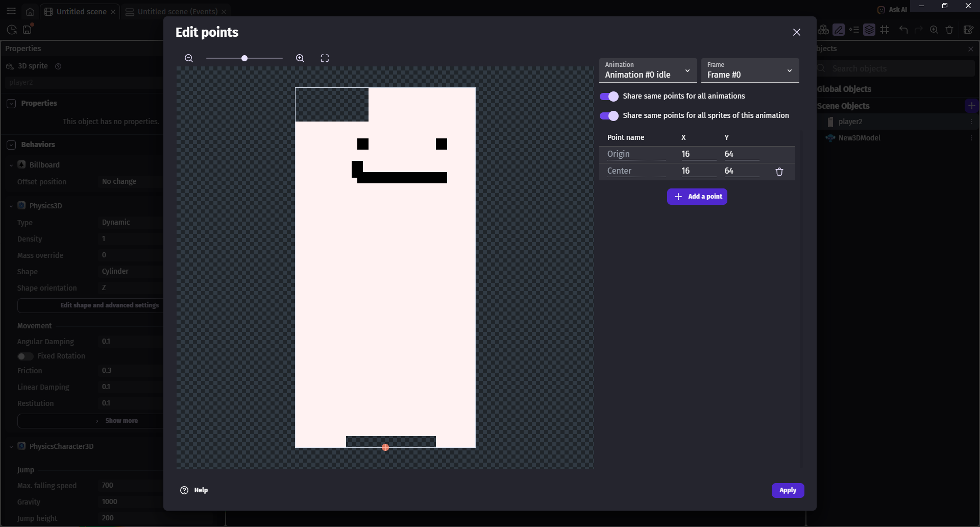Viewport: 980px width, 527px height.
Task: Apply the point changes
Action: [x=788, y=490]
